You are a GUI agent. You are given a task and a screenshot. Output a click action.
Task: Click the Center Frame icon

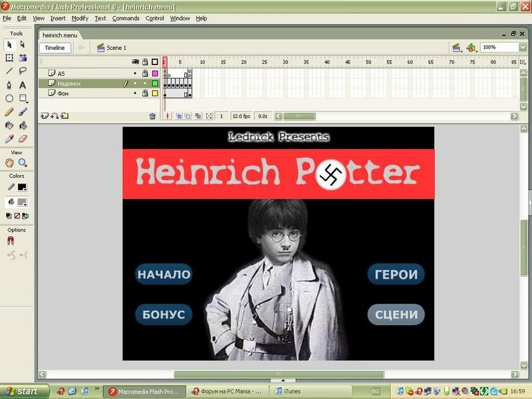point(168,116)
